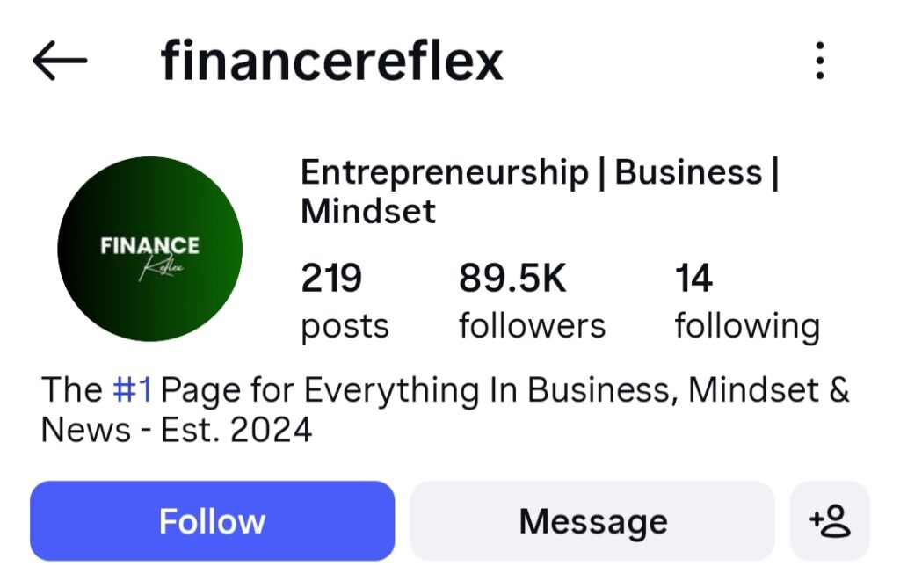Tap the word "Mindset" in the display name
900x588 pixels.
point(368,212)
